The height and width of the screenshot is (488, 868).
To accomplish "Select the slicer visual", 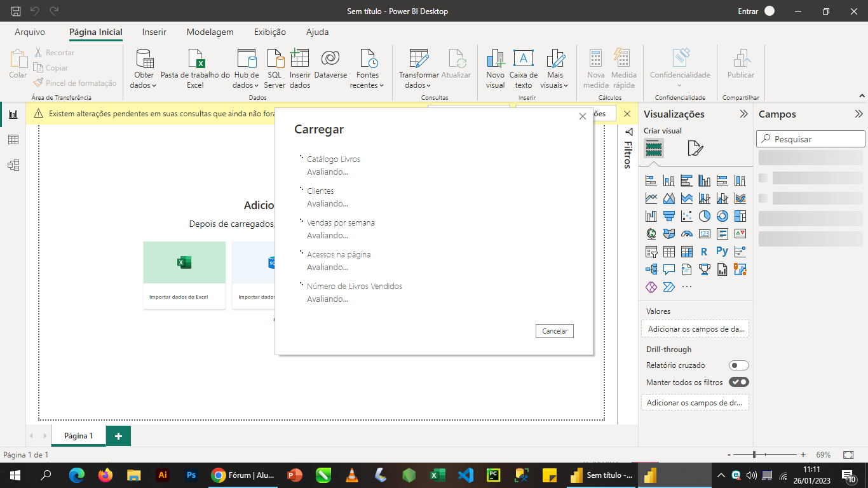I will (x=651, y=252).
